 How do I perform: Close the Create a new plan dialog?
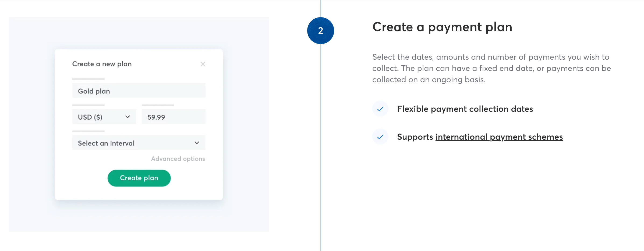coord(203,64)
